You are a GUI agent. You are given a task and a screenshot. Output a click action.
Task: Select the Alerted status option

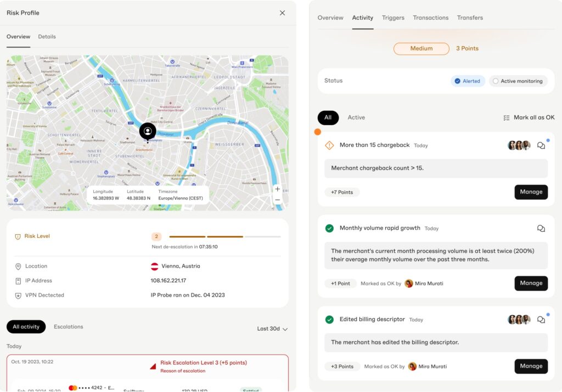468,81
